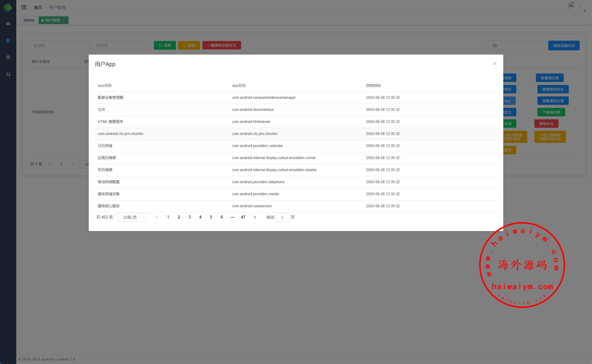Image resolution: width=592 pixels, height=364 pixels.
Task: Click the com.android.cts.priv.ctsshim table row
Action: click(295, 134)
